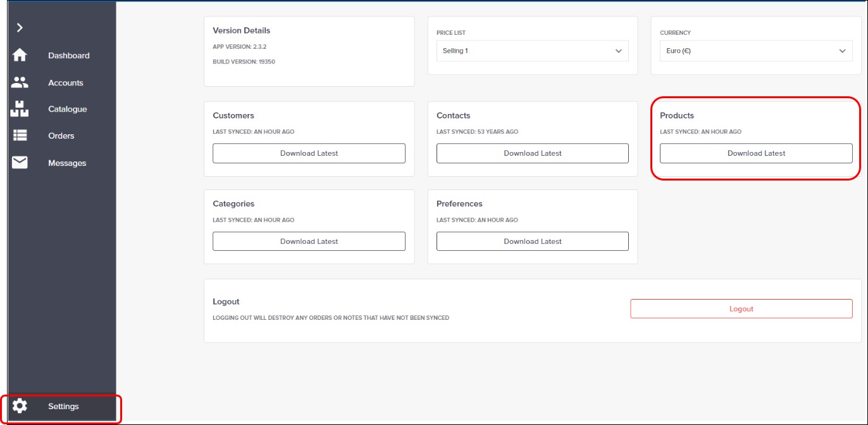Click the red Logout button
Viewport: 868px width, 425px height.
coord(741,309)
